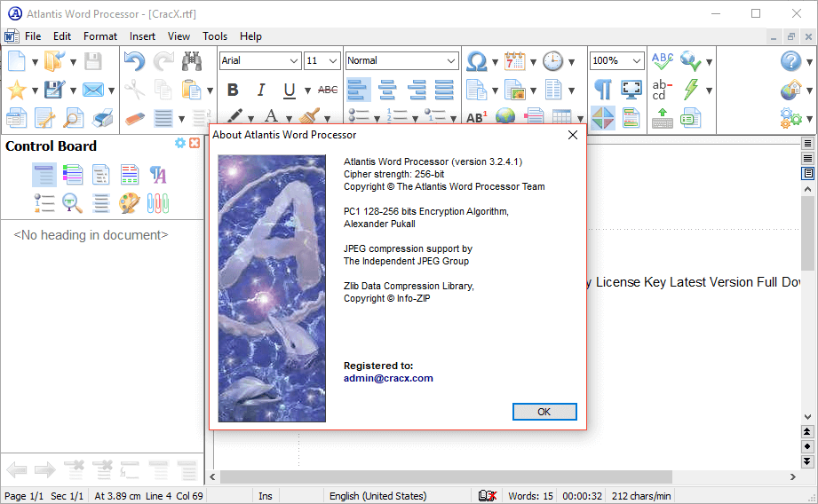The width and height of the screenshot is (818, 504).
Task: Click the fullscreen monitor icon
Action: (631, 90)
